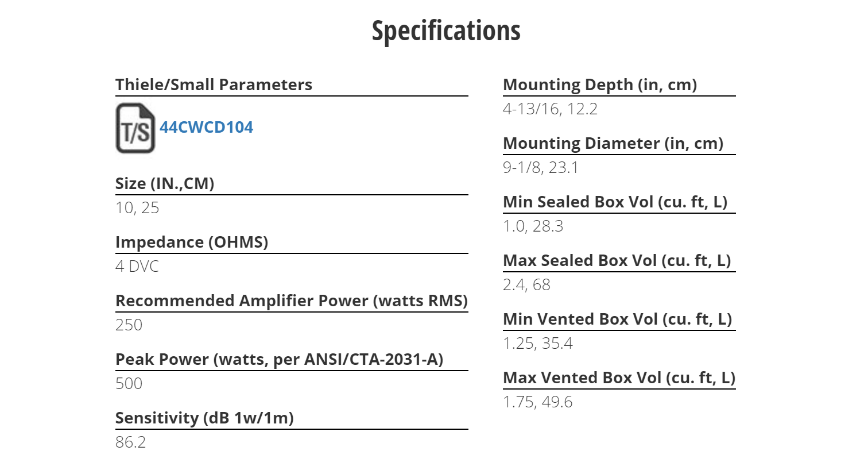Open the T/S parameters file icon
Screen dimensions: 868x470
tap(135, 128)
